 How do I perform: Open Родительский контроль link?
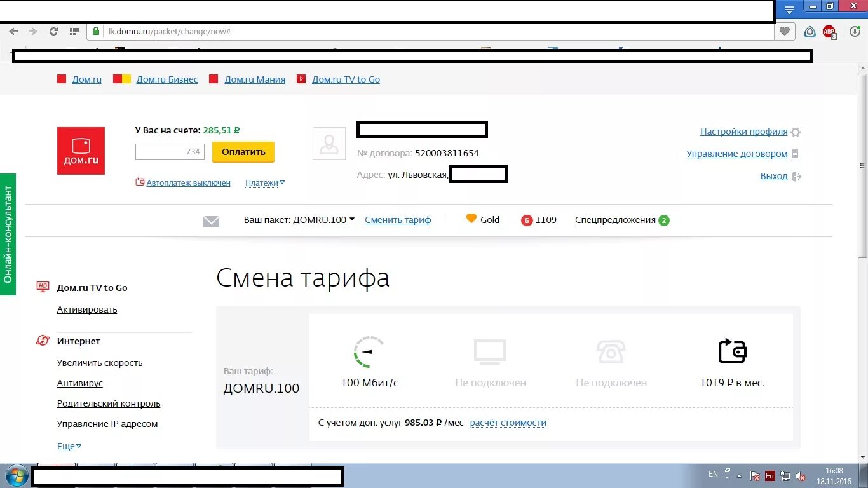click(x=109, y=403)
